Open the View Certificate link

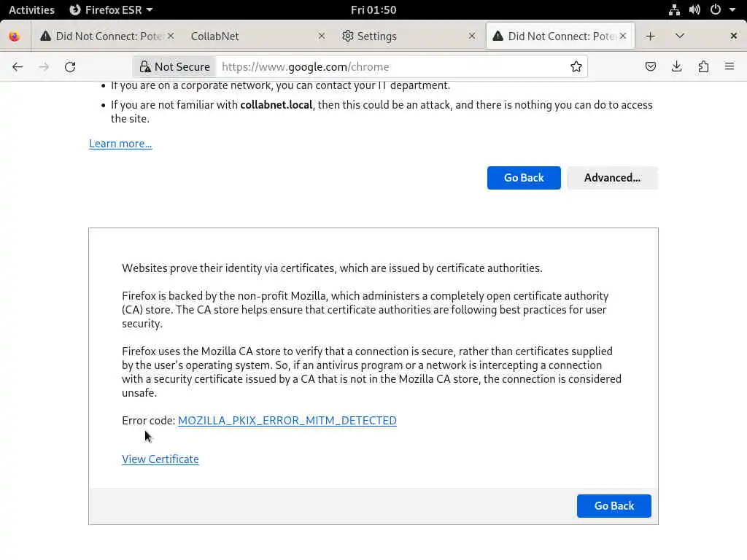pyautogui.click(x=160, y=459)
